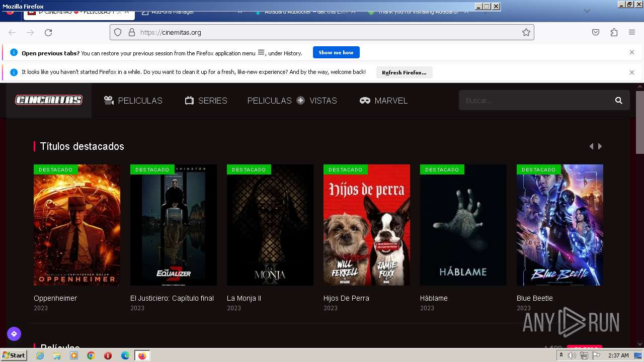The height and width of the screenshot is (362, 644).
Task: Bookmark this page with star
Action: (526, 32)
